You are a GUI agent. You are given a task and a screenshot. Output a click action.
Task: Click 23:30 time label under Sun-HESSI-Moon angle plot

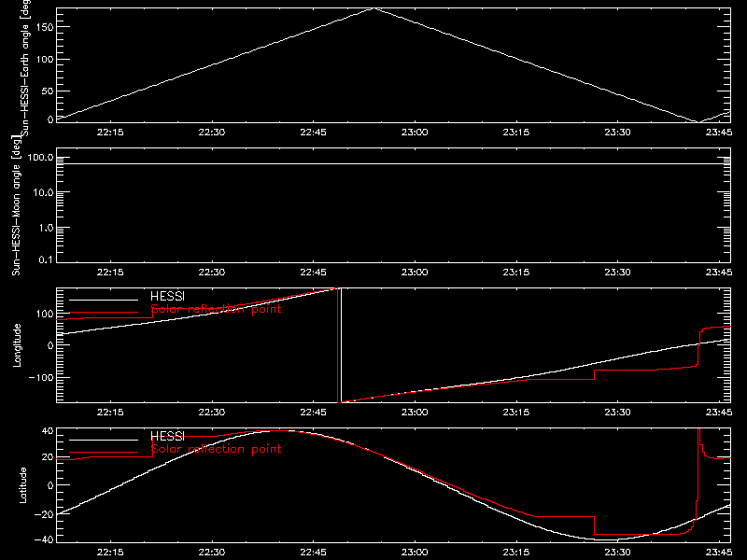pyautogui.click(x=617, y=273)
